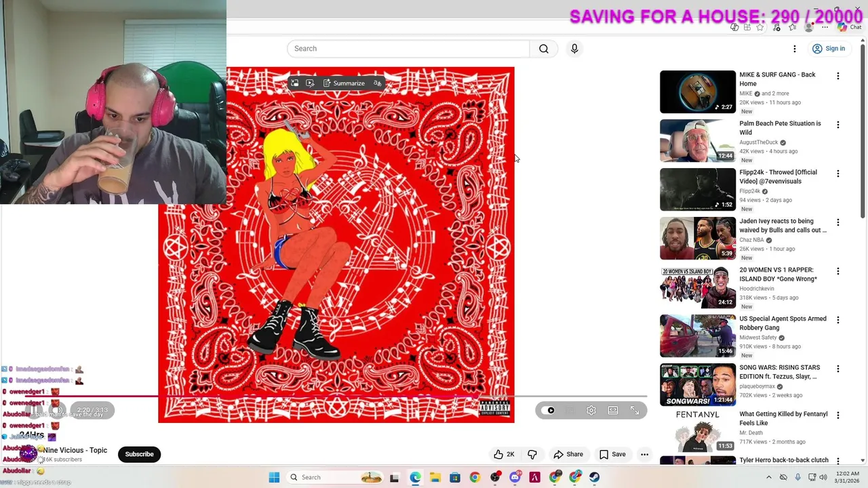Open Jaden Ivey reacts video title

point(783,226)
